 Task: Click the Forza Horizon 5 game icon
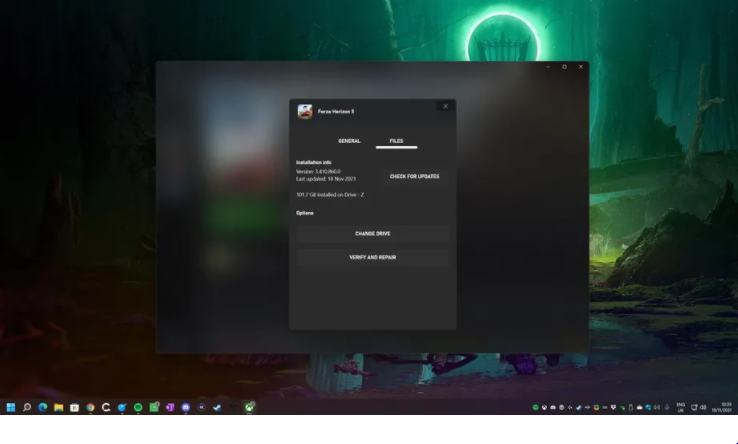click(305, 112)
